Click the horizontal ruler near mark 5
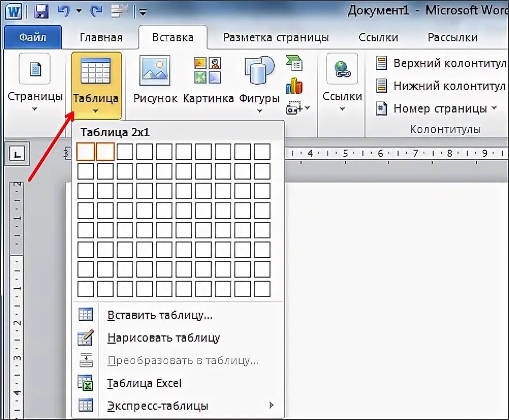Viewport: 509px width, 420px height. [x=345, y=153]
